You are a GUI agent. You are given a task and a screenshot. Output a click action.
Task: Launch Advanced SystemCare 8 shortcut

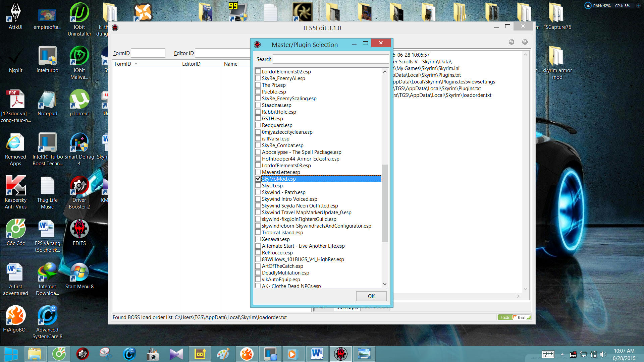[x=47, y=322]
